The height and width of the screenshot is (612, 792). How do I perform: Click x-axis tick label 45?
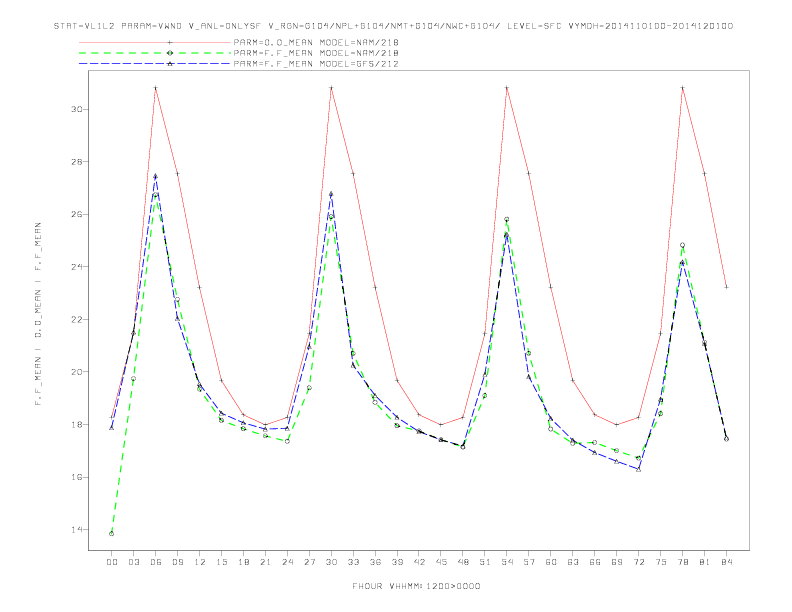tap(441, 562)
